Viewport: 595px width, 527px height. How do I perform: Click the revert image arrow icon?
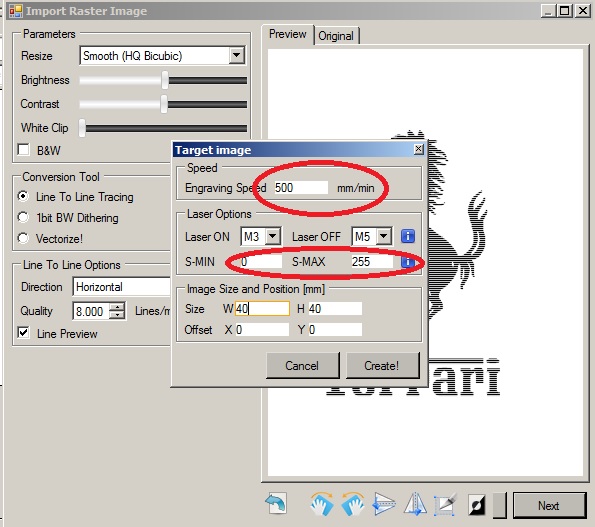coord(276,504)
